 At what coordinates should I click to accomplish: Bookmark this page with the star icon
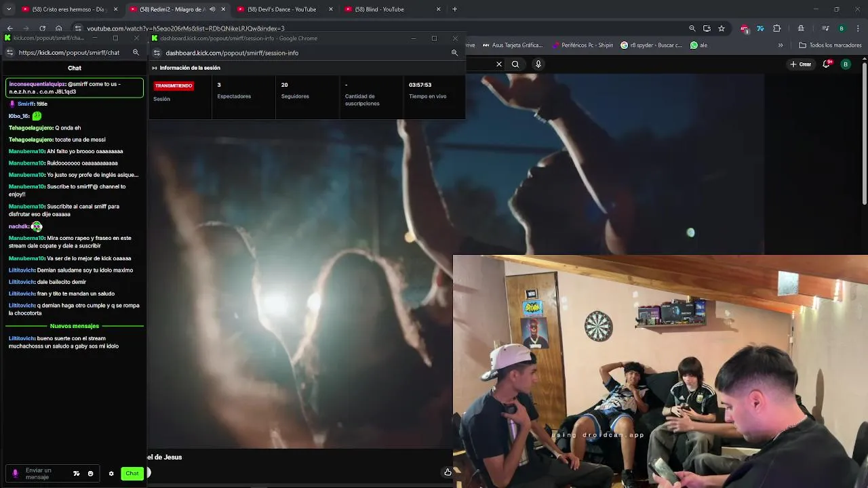pos(722,28)
